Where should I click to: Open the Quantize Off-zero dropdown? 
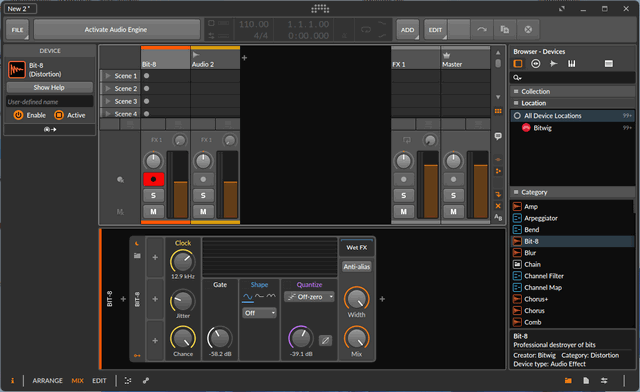coord(309,297)
